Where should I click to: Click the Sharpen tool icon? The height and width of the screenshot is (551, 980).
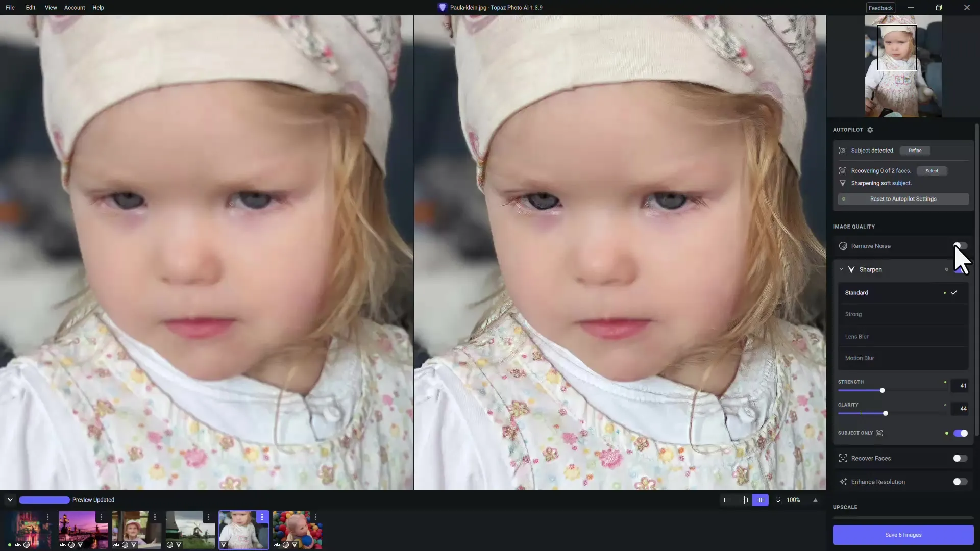[x=851, y=269]
